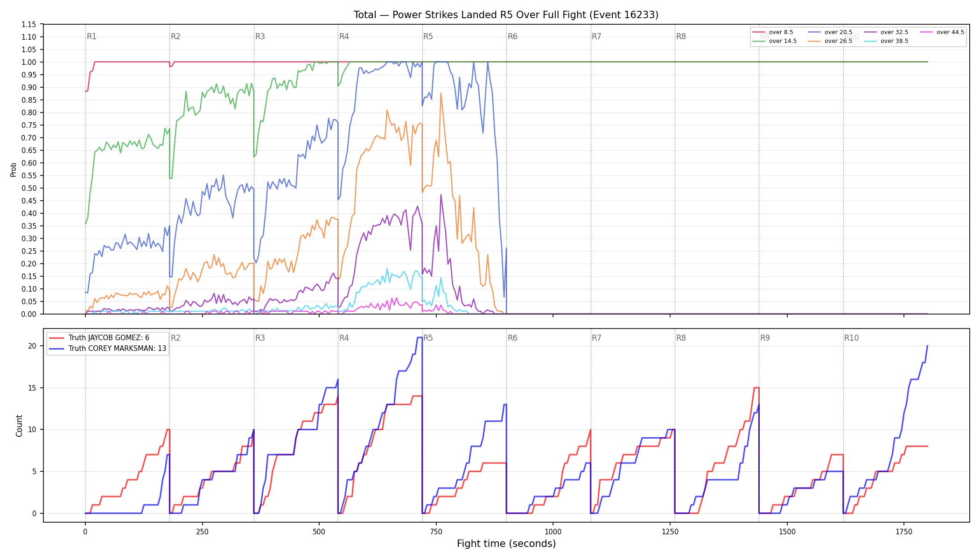Click the R2 round label in top chart
This screenshot has height=560, width=980.
(175, 36)
